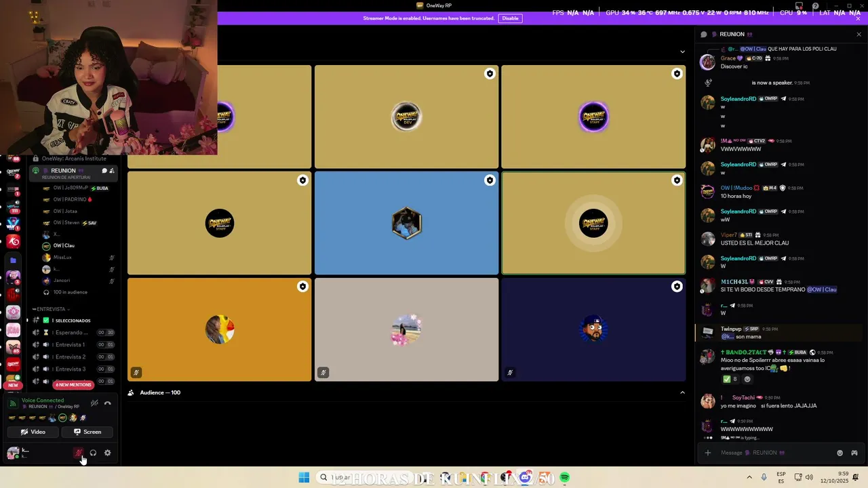The height and width of the screenshot is (488, 868).
Task: Collapse the Audience — 100 section chevron
Action: (682, 392)
